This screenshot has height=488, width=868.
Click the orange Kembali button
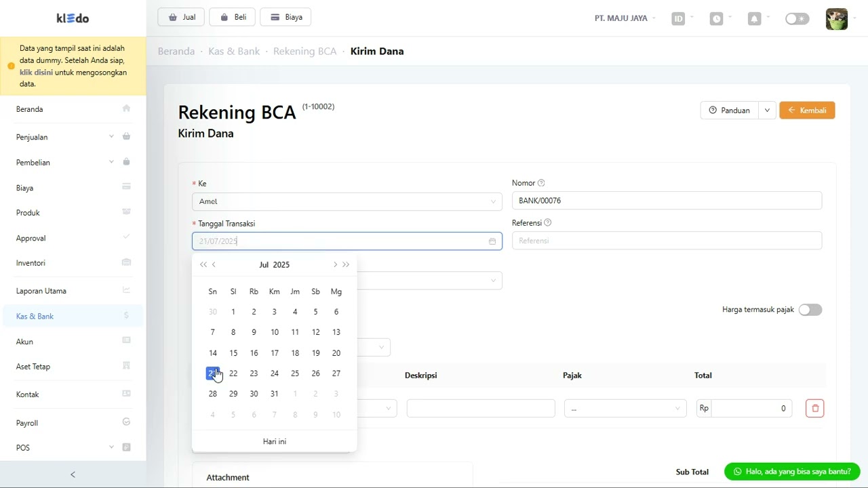pos(807,110)
